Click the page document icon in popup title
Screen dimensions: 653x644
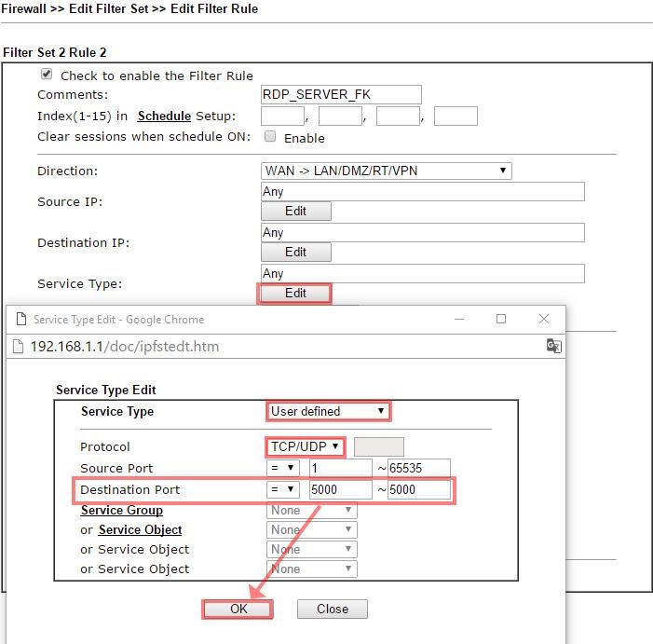(20, 319)
